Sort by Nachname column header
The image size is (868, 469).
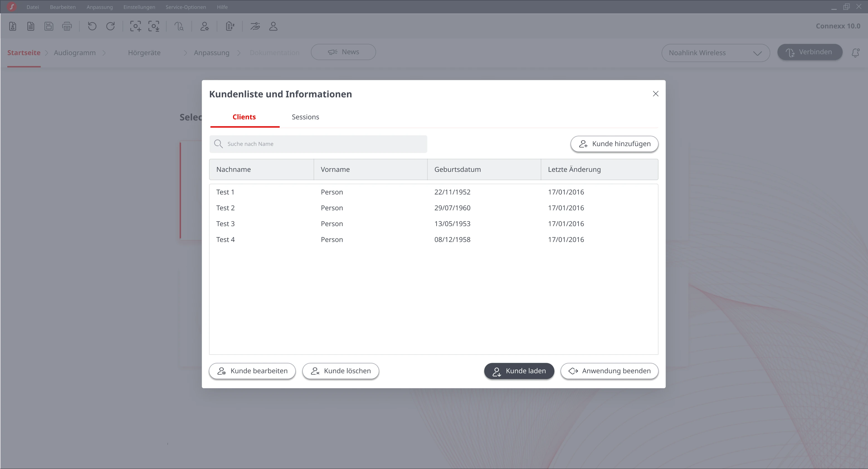[262, 170]
